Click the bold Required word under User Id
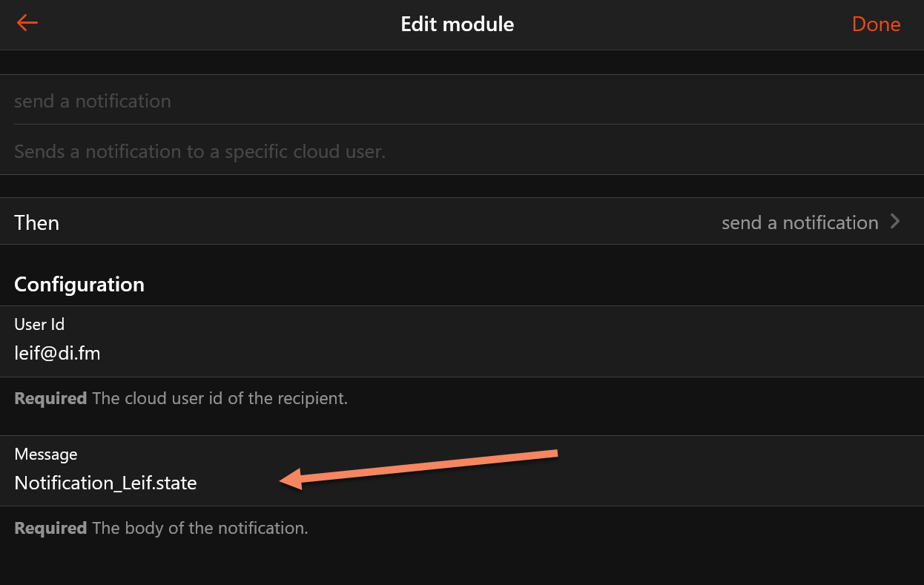Screen dimensions: 924x585 [x=50, y=398]
